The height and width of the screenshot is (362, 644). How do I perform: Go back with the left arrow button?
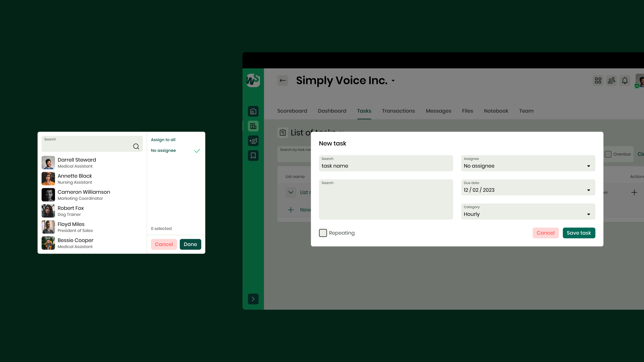tap(282, 80)
